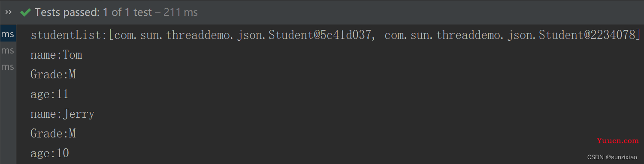
Task: Click the name:Jerry output line
Action: [x=63, y=114]
